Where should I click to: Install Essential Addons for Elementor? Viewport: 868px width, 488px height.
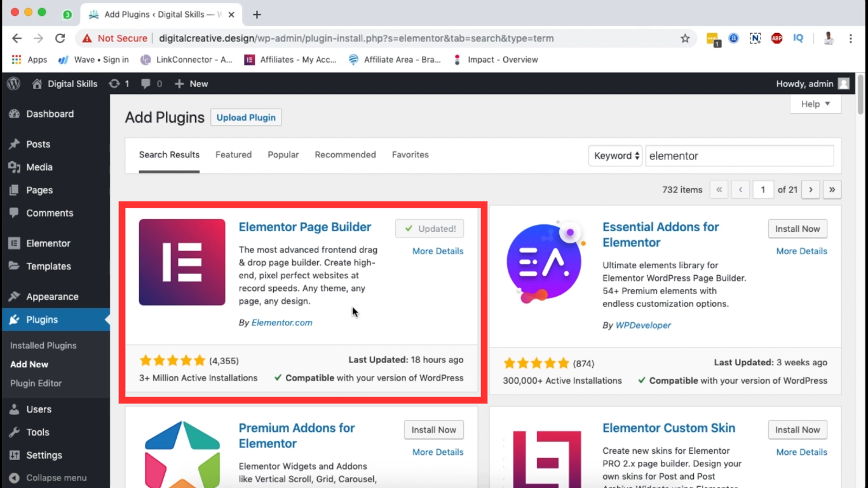click(797, 229)
